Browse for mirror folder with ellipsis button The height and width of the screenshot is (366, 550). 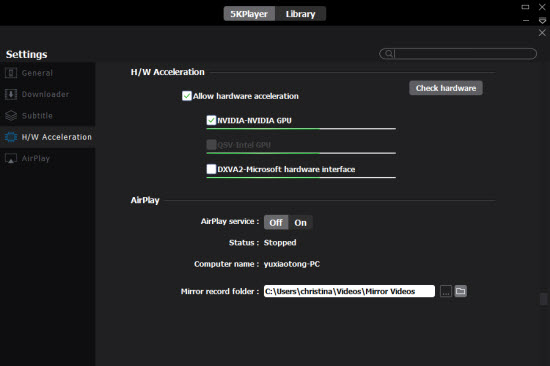pyautogui.click(x=446, y=291)
